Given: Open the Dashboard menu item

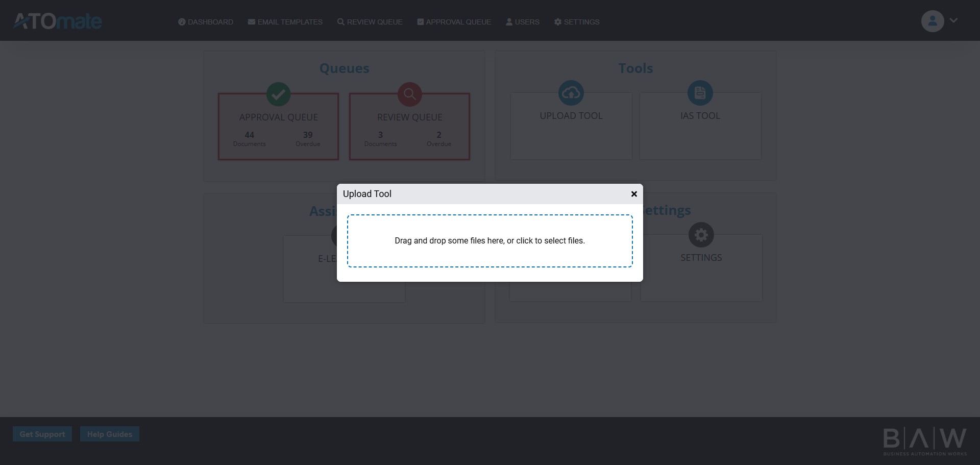Looking at the screenshot, I should pos(206,22).
